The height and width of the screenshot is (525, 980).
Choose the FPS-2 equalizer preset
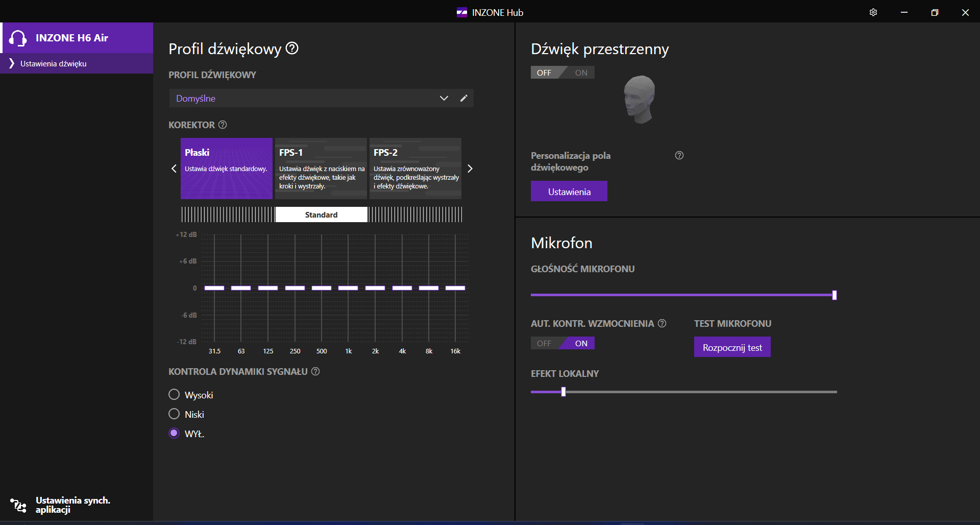415,168
